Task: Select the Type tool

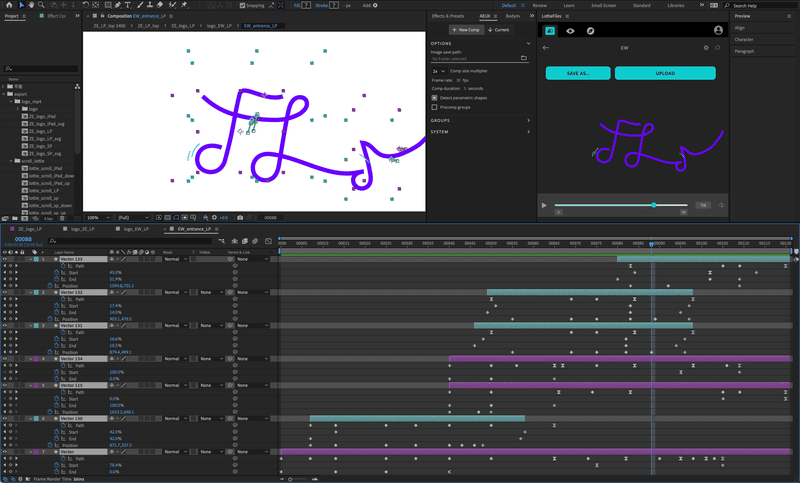Action: click(128, 5)
